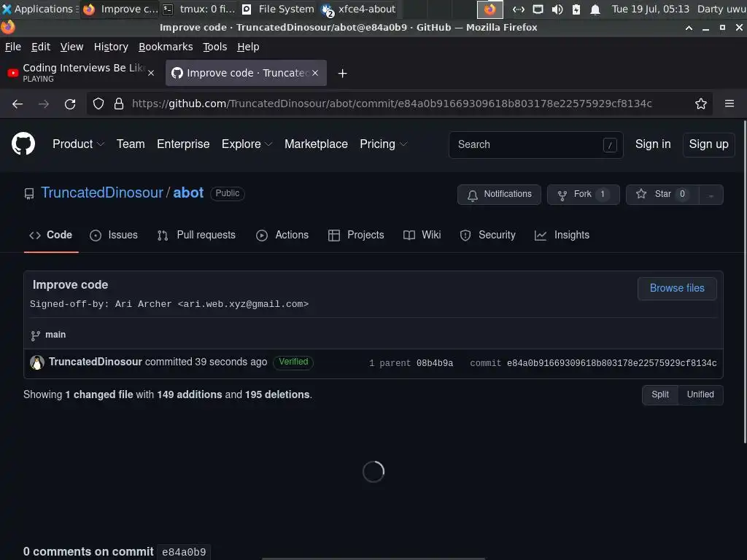Open the abot repository link

(x=188, y=192)
